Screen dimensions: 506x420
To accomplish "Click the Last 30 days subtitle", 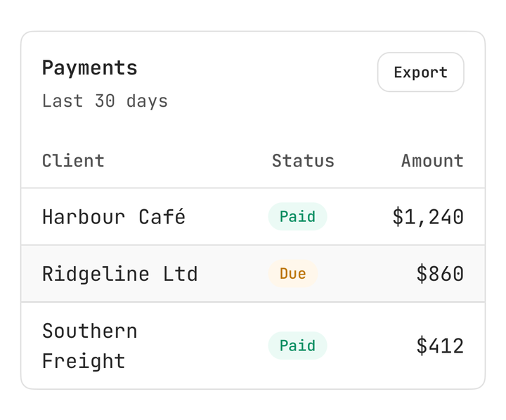I will click(x=105, y=101).
